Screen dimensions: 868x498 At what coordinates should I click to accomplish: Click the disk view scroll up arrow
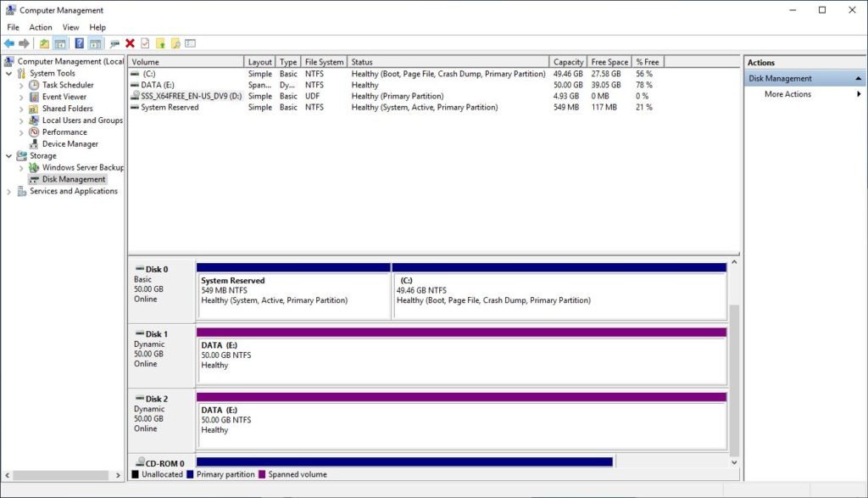pyautogui.click(x=734, y=262)
